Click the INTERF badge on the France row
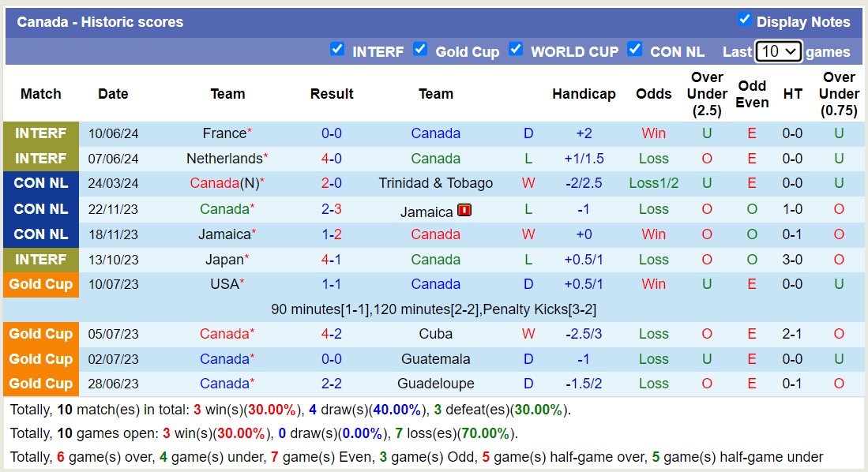The height and width of the screenshot is (472, 868). 40,133
